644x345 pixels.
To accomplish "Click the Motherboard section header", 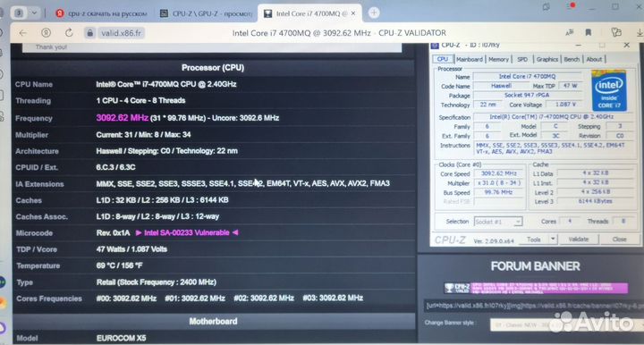I will coord(213,321).
